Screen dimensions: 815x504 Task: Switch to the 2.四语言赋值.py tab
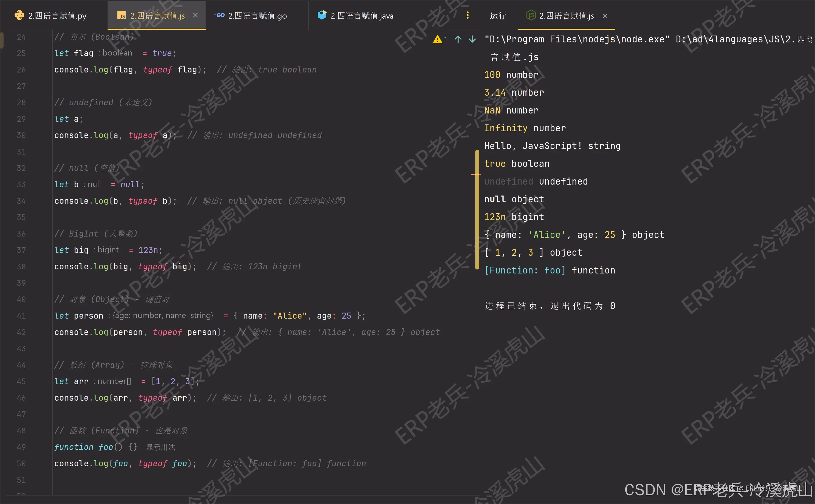(x=57, y=15)
